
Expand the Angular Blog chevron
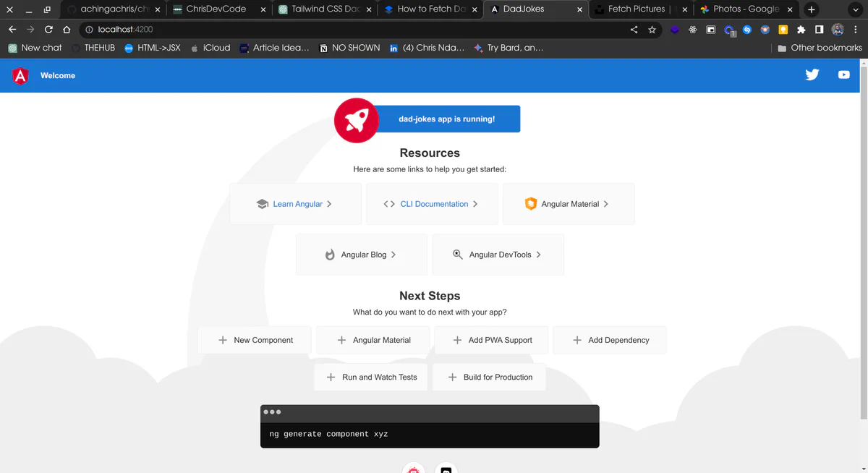pos(393,255)
